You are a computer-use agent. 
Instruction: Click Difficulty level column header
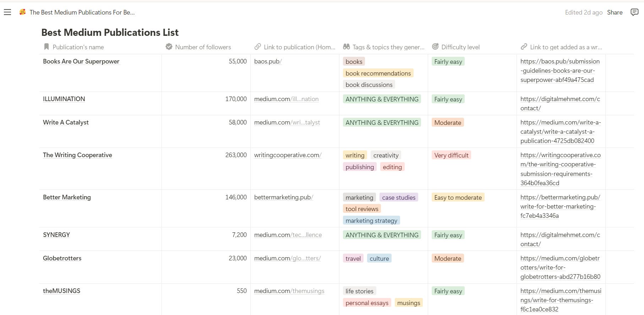coord(460,47)
